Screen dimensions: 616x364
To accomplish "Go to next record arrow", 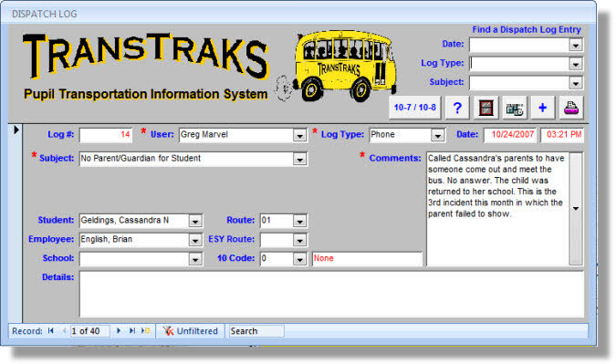I will pos(119,331).
